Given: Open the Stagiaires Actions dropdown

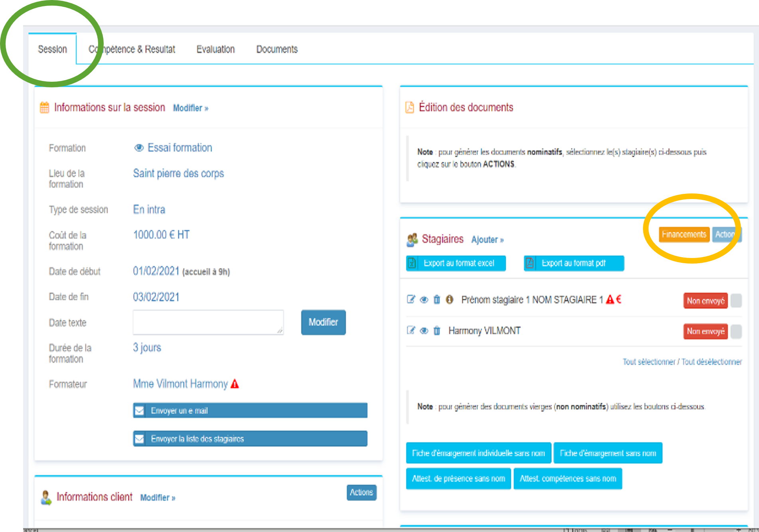Looking at the screenshot, I should point(726,234).
